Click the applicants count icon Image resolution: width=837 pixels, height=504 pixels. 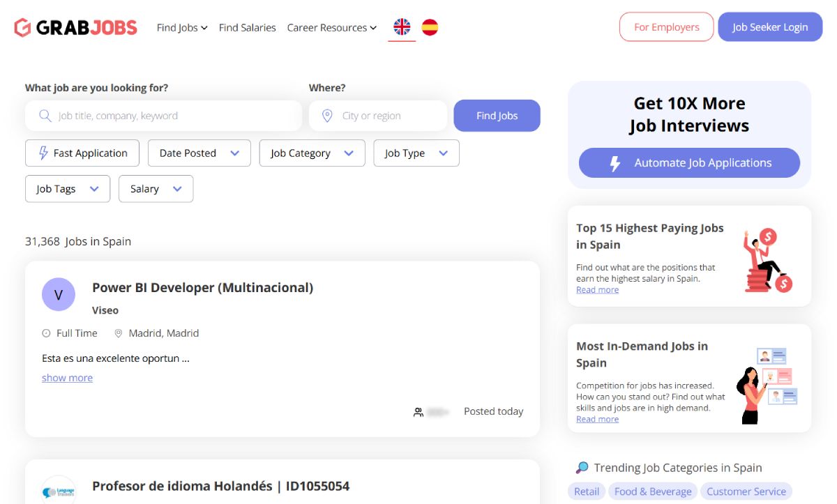coord(418,412)
